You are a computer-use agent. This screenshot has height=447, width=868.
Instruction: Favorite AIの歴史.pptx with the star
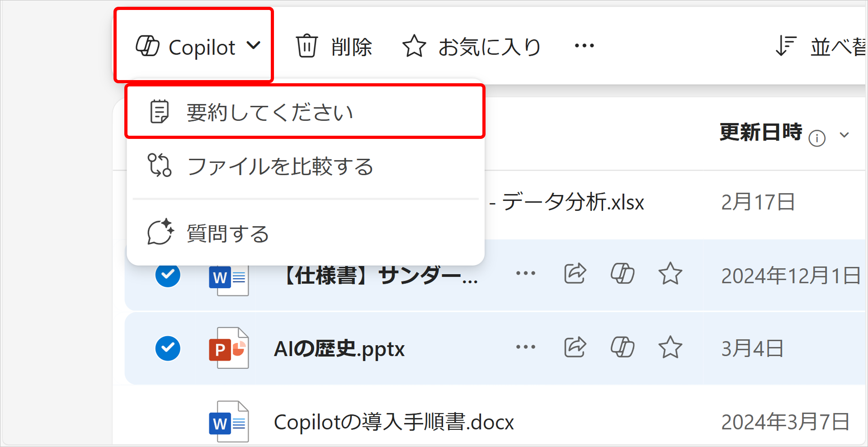click(x=670, y=347)
